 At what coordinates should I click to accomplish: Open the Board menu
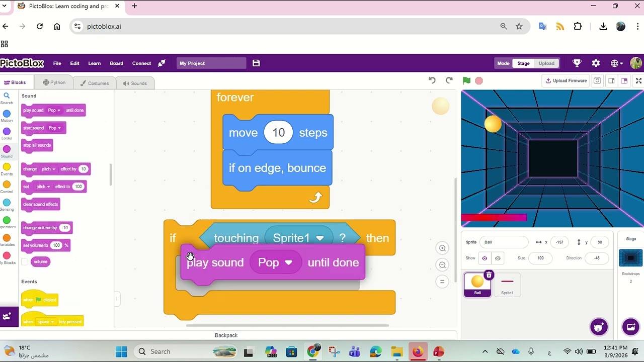click(116, 63)
